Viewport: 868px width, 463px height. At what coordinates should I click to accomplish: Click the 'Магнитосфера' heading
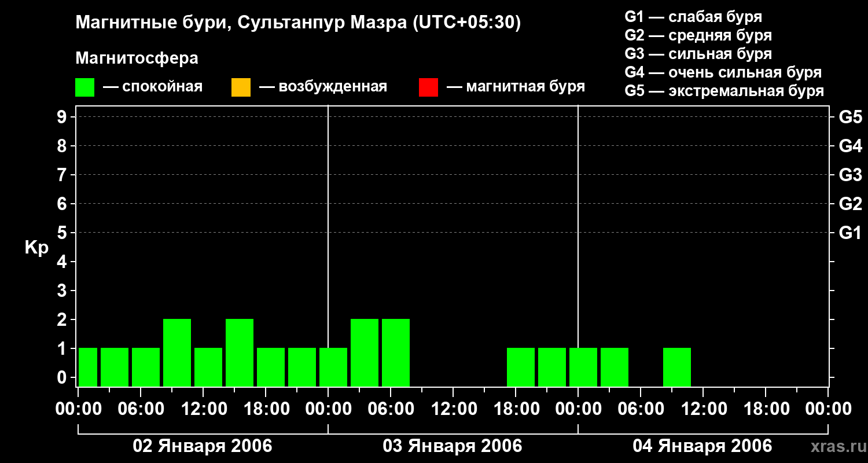click(137, 58)
